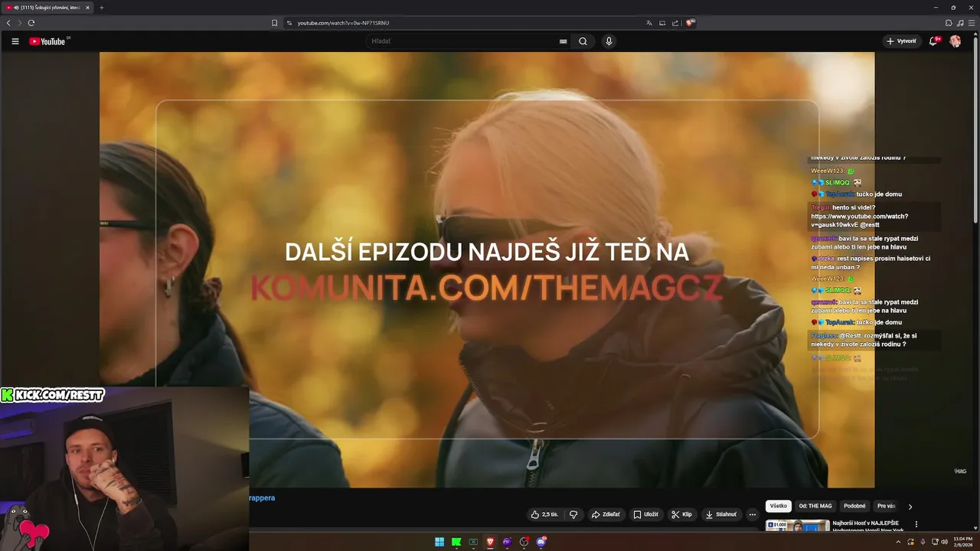Switch to Brave in the taskbar

[490, 542]
